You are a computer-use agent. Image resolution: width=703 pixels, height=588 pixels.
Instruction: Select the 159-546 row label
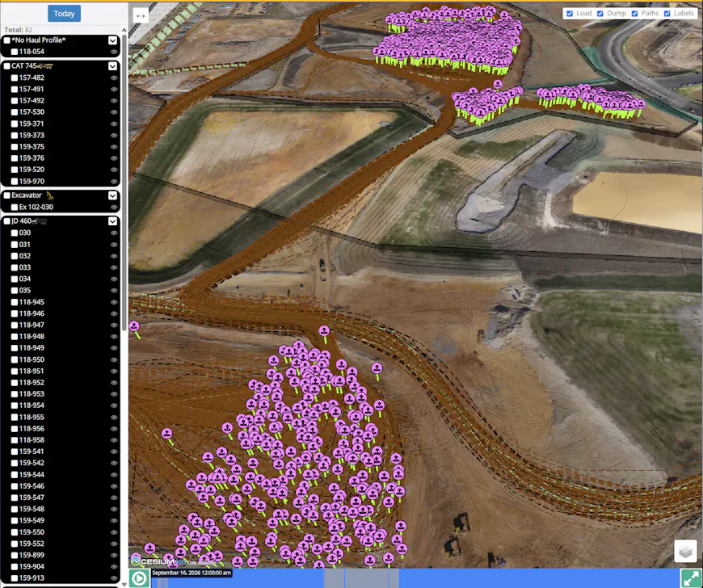[32, 485]
